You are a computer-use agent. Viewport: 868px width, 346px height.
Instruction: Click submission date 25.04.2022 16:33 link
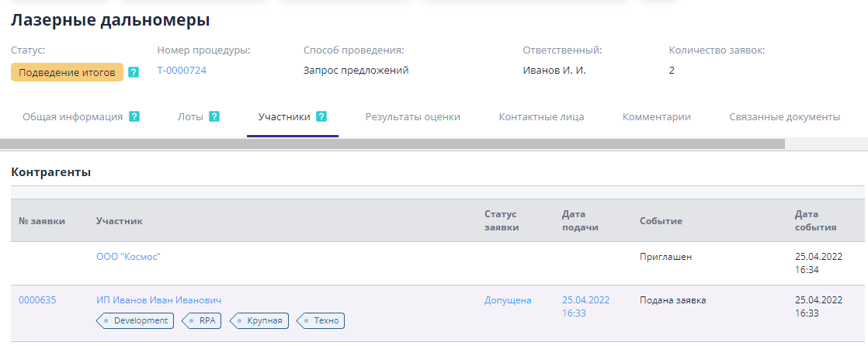[x=585, y=306]
